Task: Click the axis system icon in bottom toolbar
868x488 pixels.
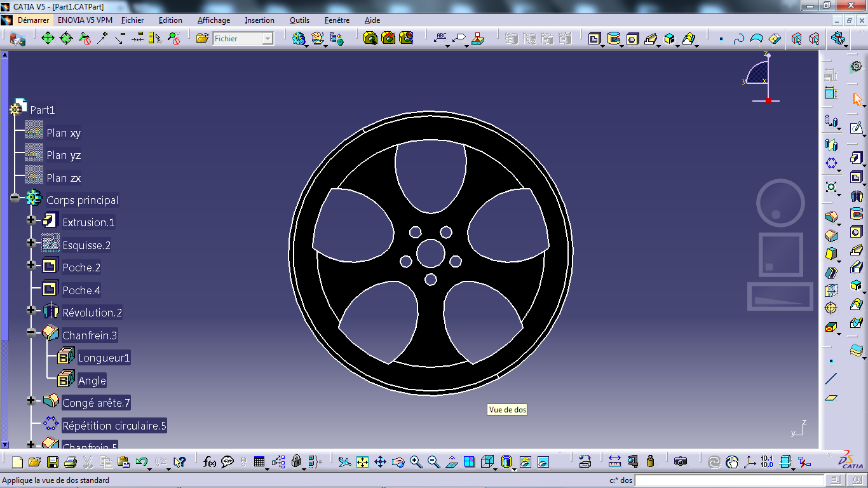Action: (x=750, y=462)
